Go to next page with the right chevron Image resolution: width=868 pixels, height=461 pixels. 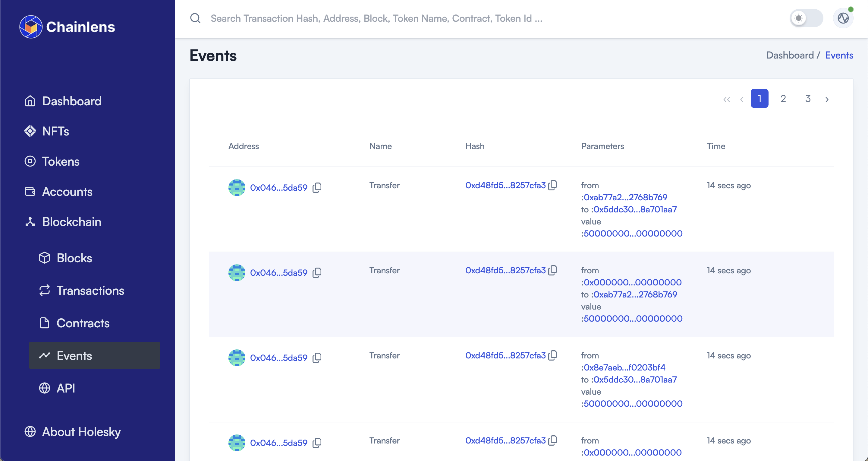827,99
